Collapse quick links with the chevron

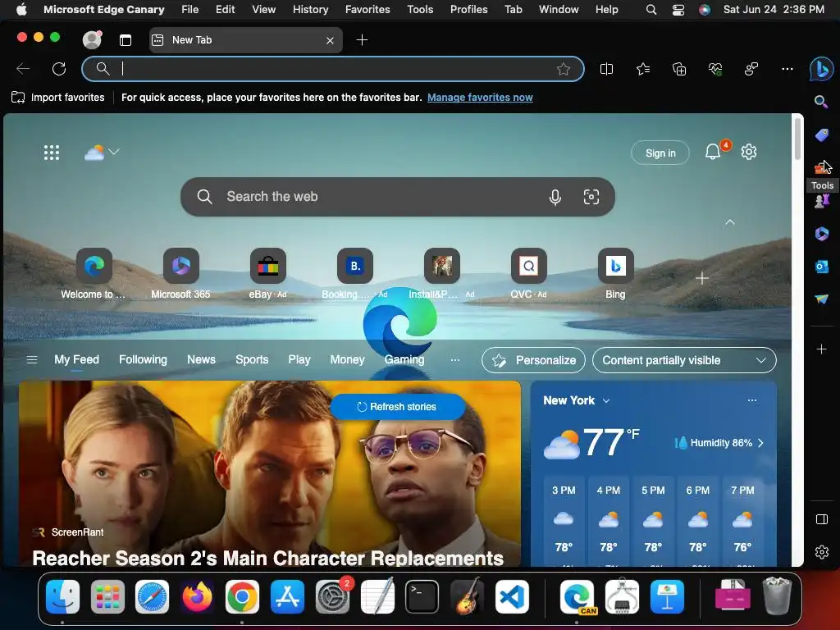coord(729,221)
